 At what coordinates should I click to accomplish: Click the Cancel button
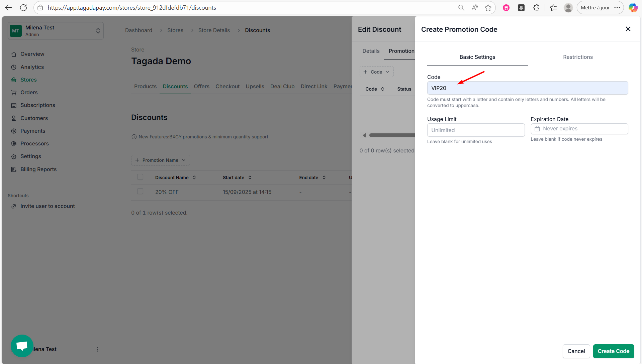(x=576, y=351)
